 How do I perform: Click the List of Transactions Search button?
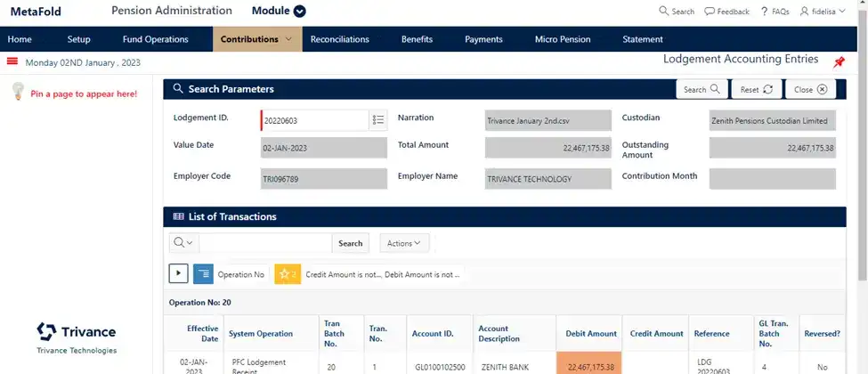pyautogui.click(x=351, y=243)
